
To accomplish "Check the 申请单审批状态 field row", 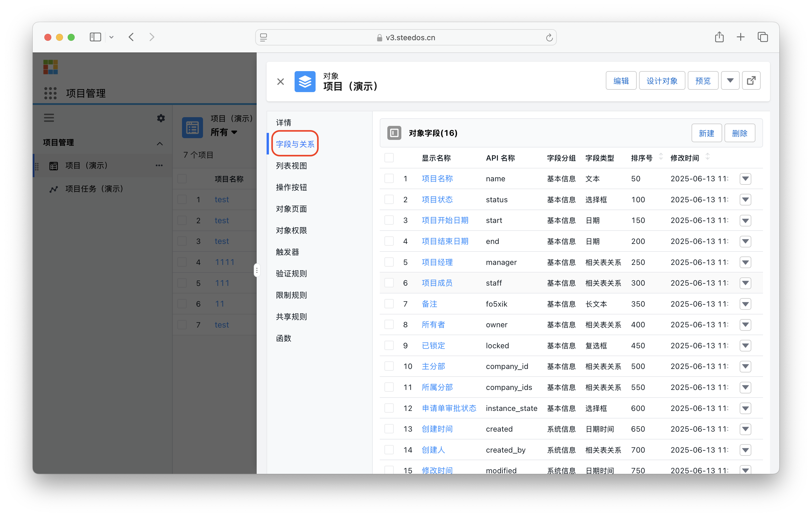I will coord(389,408).
